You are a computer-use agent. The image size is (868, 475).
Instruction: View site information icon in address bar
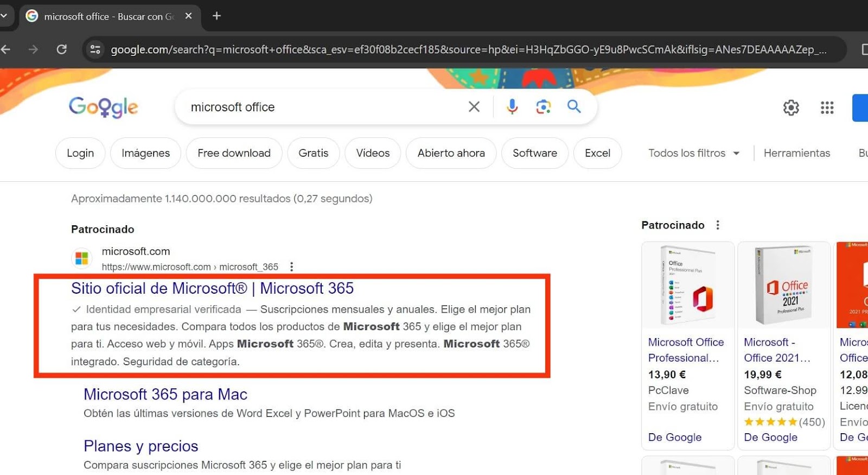tap(95, 49)
